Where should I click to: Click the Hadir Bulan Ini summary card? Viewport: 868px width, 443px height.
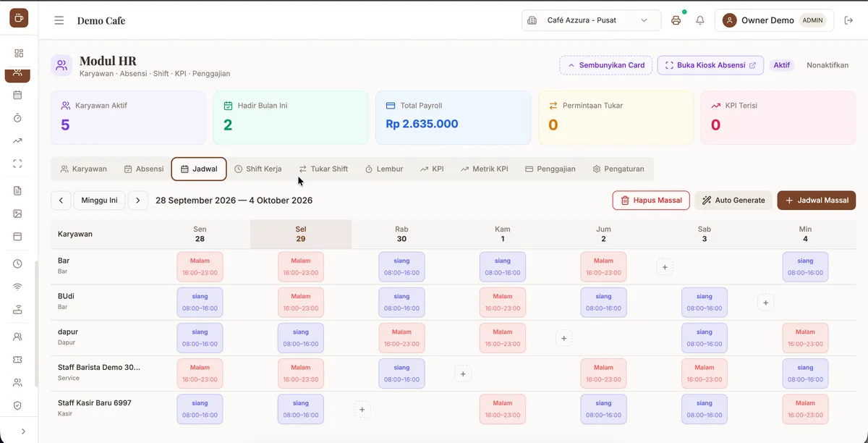(x=291, y=118)
